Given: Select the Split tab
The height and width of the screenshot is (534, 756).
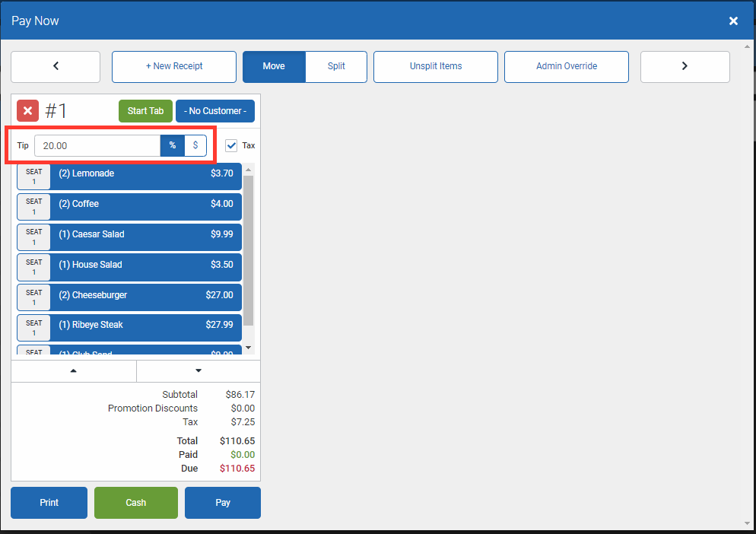Looking at the screenshot, I should click(335, 67).
